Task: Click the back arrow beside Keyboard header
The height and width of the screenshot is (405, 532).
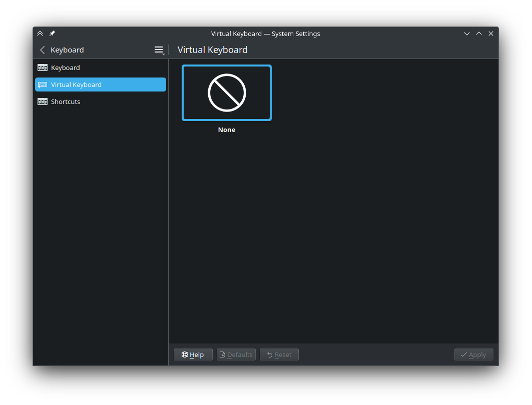Action: (43, 50)
